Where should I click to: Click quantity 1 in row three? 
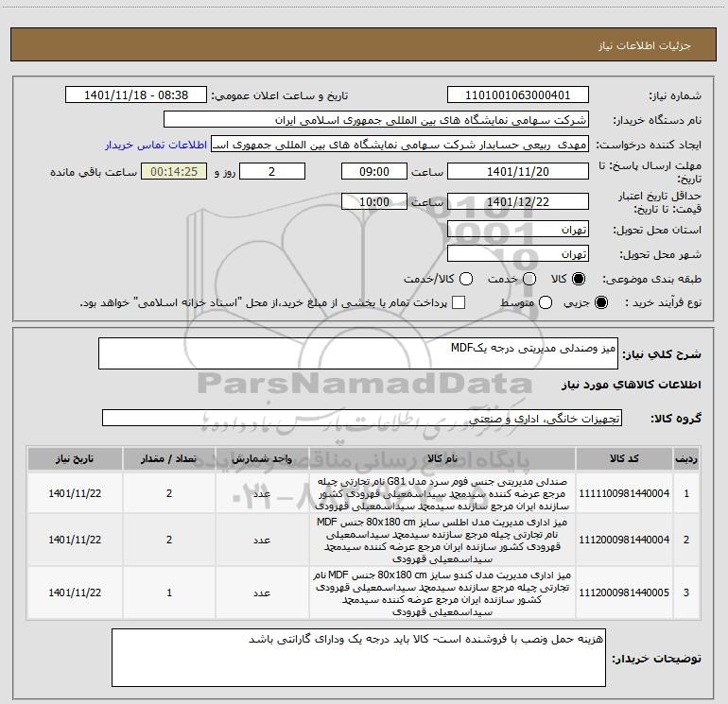pos(169,592)
